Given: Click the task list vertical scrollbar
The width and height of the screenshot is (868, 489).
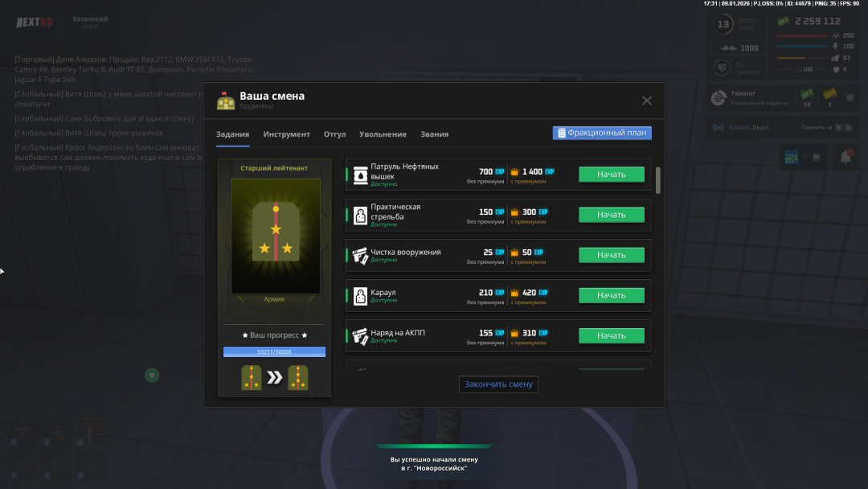Looking at the screenshot, I should click(658, 180).
